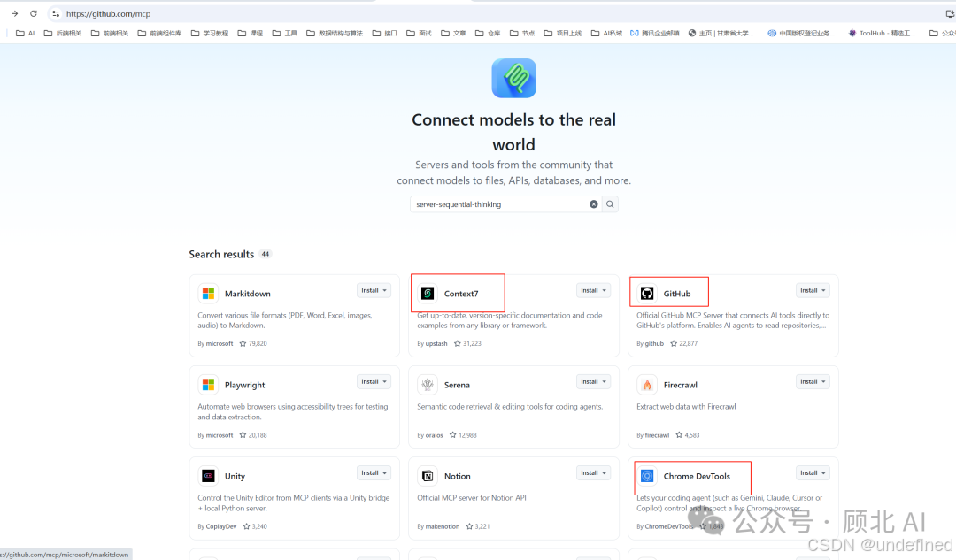This screenshot has height=560, width=956.
Task: Open the Notion server title link
Action: pyautogui.click(x=458, y=477)
